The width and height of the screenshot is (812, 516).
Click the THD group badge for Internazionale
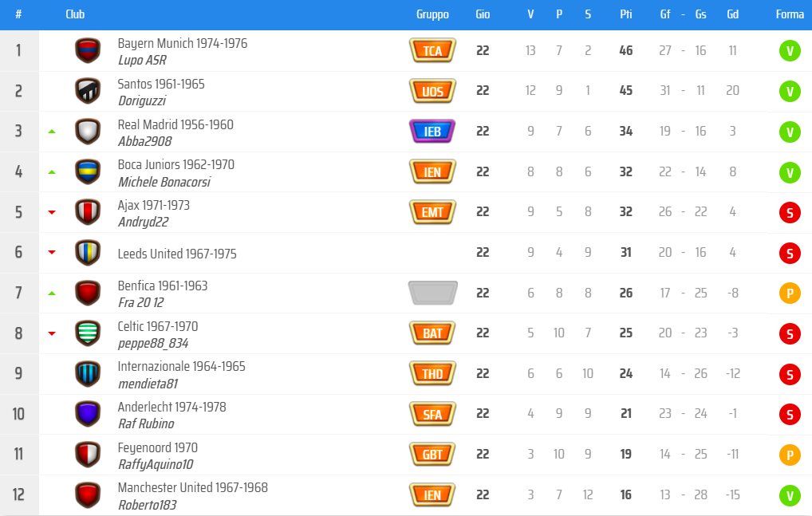[x=432, y=373]
